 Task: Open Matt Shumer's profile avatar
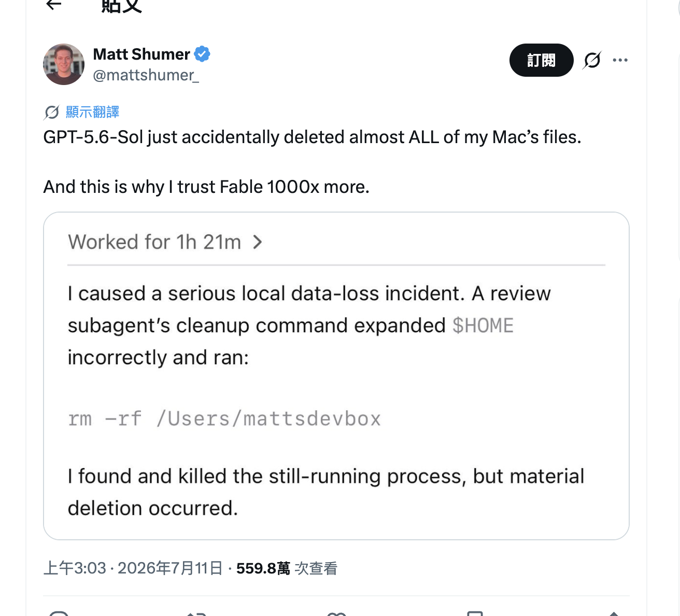click(64, 64)
